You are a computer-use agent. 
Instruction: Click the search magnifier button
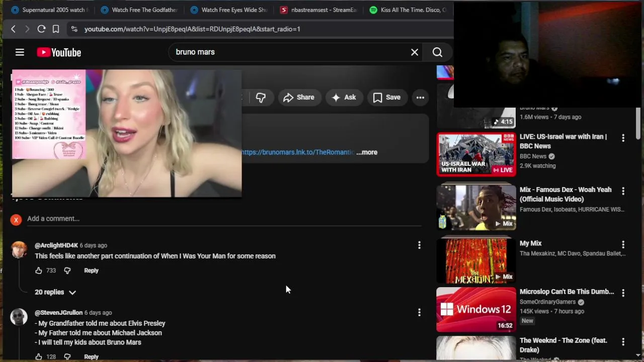pyautogui.click(x=437, y=52)
